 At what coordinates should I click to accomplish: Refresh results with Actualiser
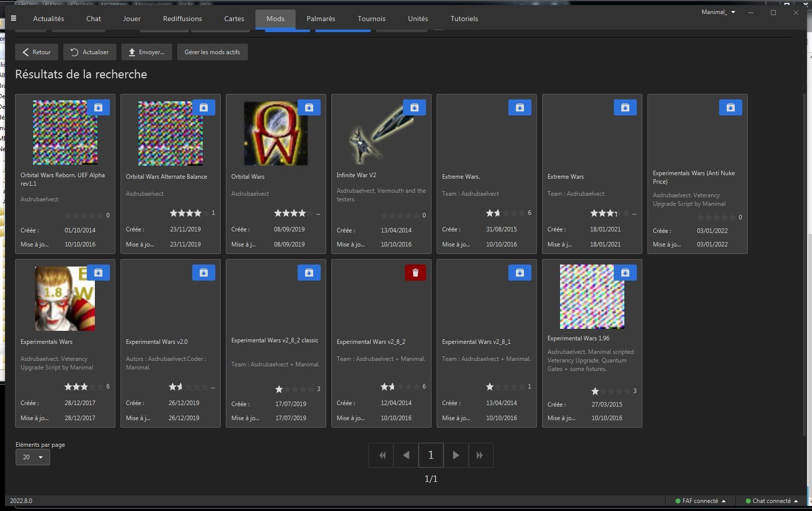pos(90,52)
